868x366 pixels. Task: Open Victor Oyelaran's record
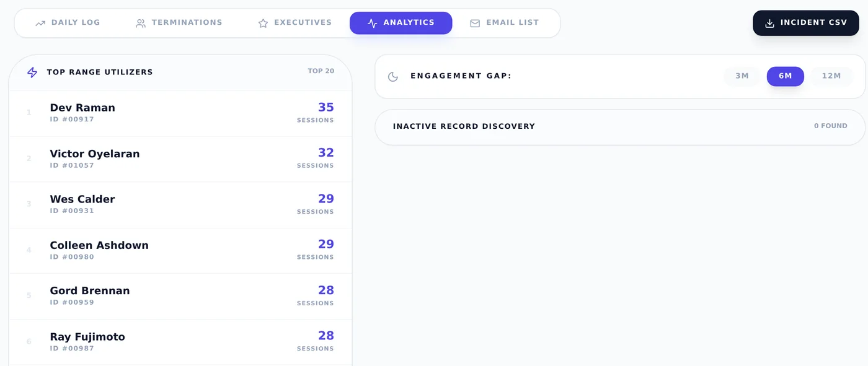point(180,159)
